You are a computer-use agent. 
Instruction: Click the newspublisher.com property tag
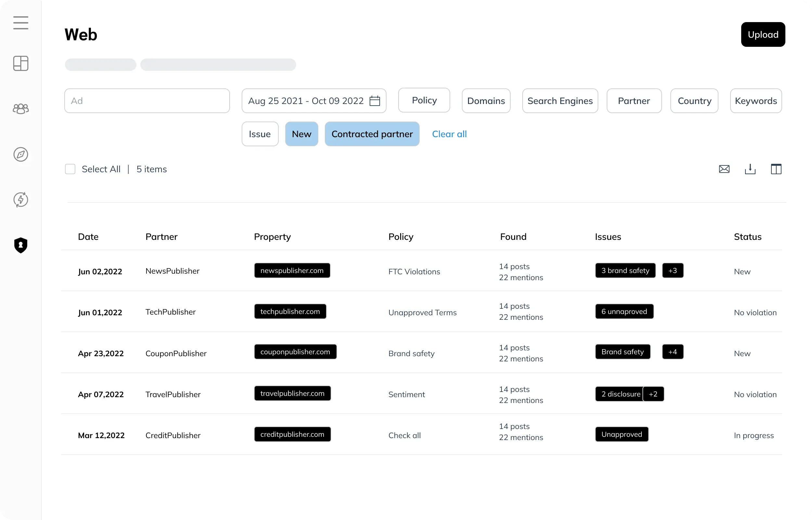pos(292,270)
